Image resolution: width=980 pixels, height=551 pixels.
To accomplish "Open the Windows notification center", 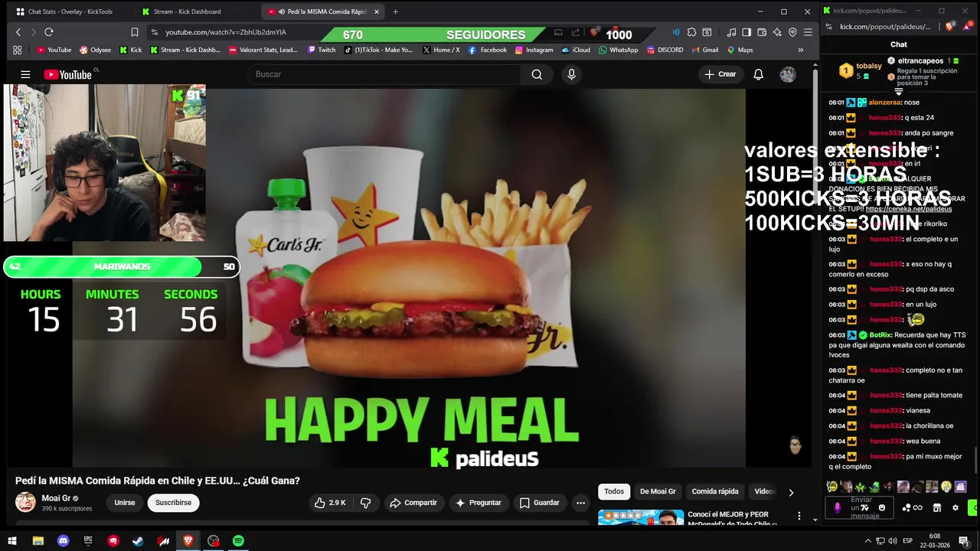I will (963, 540).
